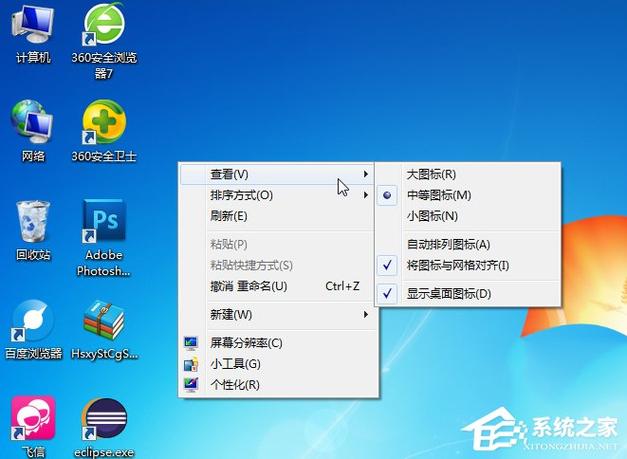Expand the 排序方式(O) submenu arrow
Screen dimensions: 627x459
point(365,195)
